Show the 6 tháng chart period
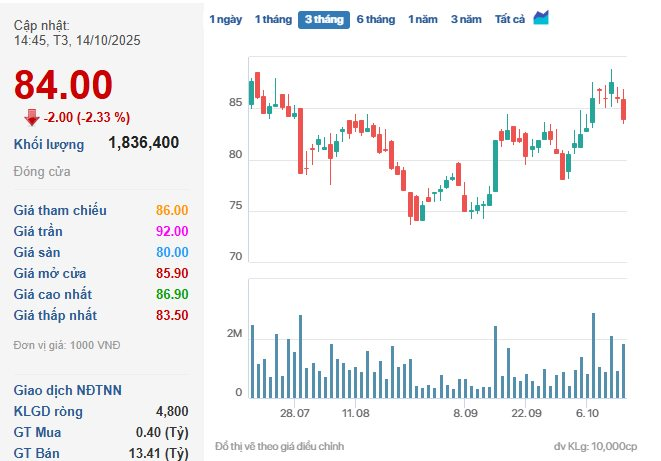661x461 pixels. [x=376, y=19]
